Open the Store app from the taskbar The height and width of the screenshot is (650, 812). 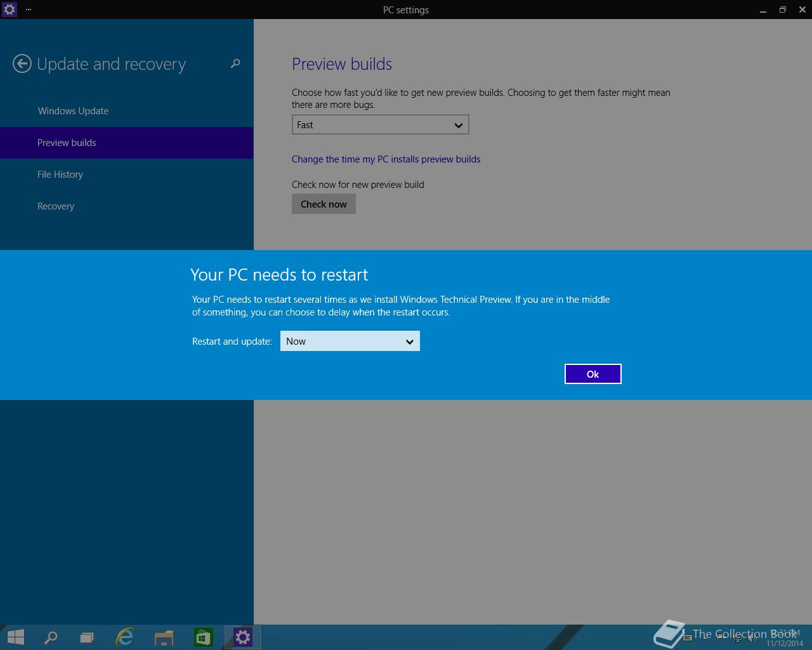pos(203,637)
